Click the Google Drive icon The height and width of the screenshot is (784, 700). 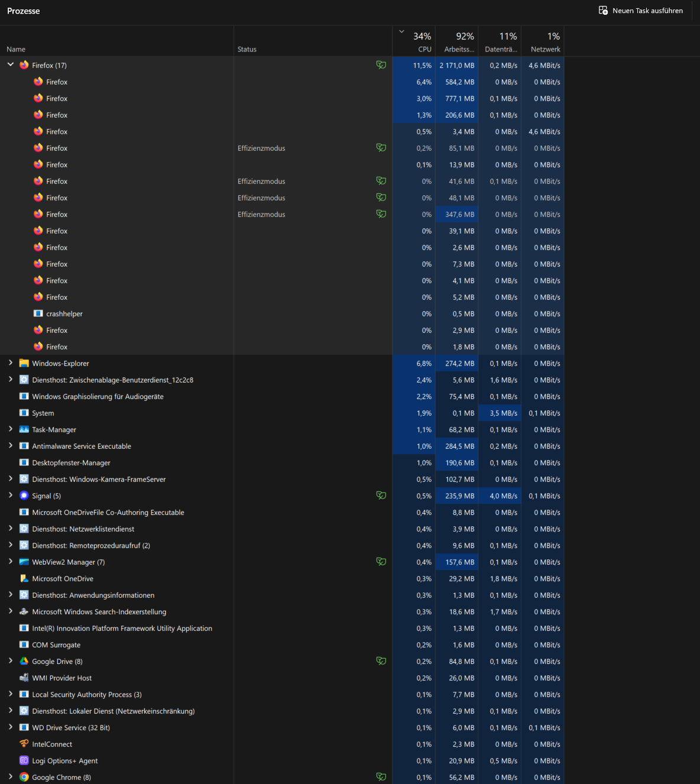pos(24,661)
